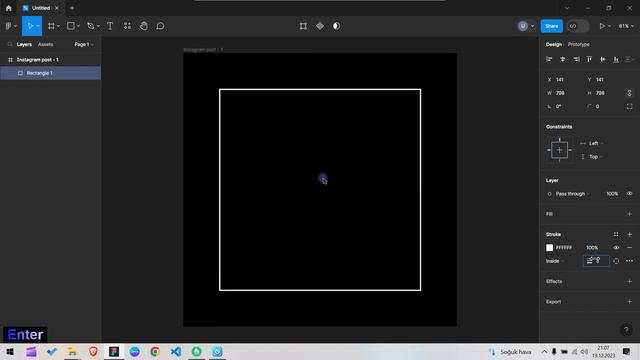Open a new tab with plus icon
This screenshot has height=360, width=640.
click(x=72, y=8)
